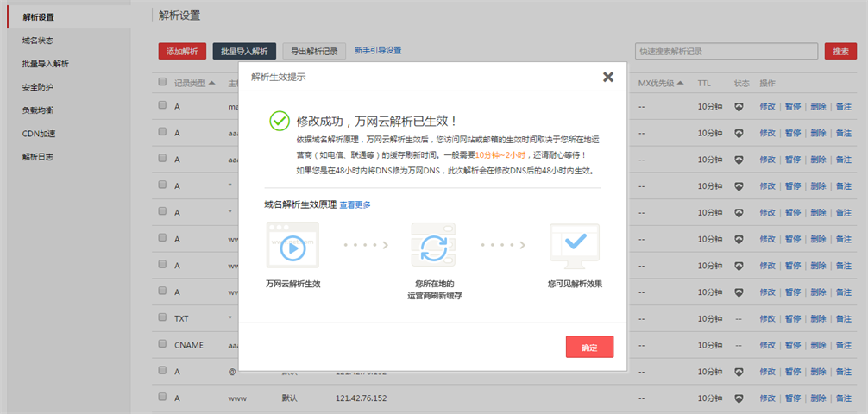Viewport: 868px width, 414px height.
Task: Click the 添加解析 button
Action: [x=182, y=52]
